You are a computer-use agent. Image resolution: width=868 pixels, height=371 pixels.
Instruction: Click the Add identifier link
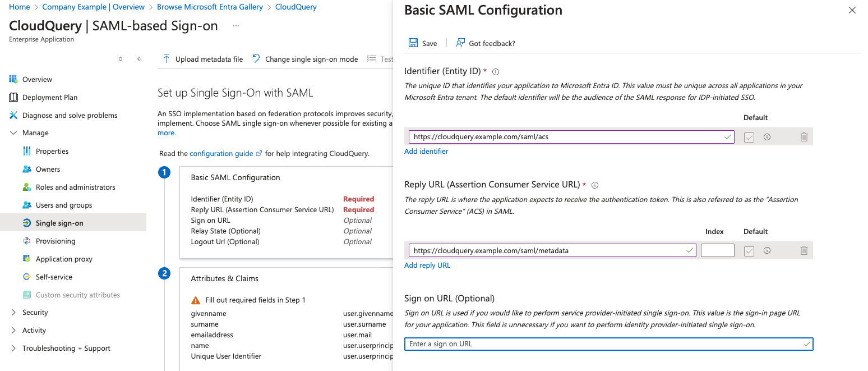426,152
